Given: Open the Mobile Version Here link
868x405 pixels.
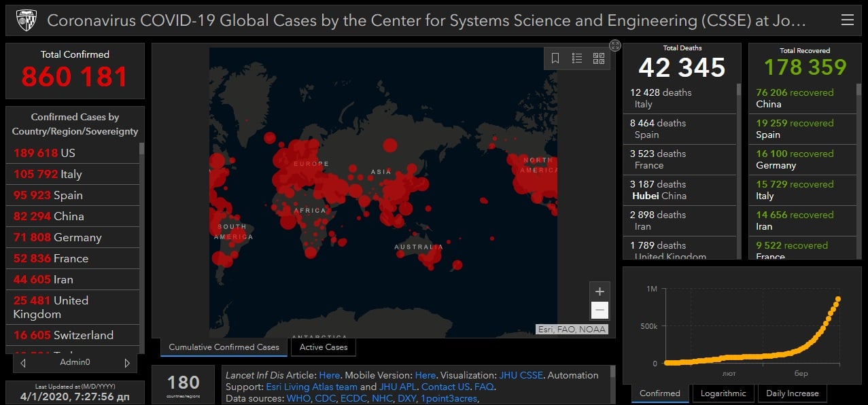Looking at the screenshot, I should click(x=426, y=375).
